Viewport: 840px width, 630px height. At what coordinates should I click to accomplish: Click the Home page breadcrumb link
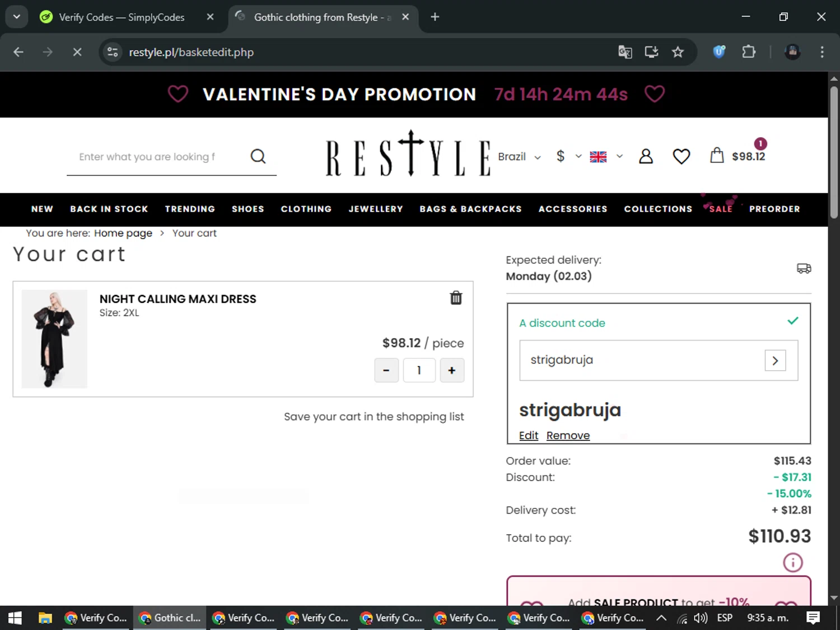(123, 233)
